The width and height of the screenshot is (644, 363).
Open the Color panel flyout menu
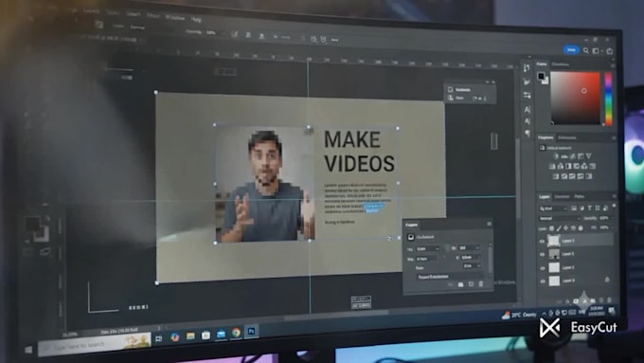click(613, 65)
